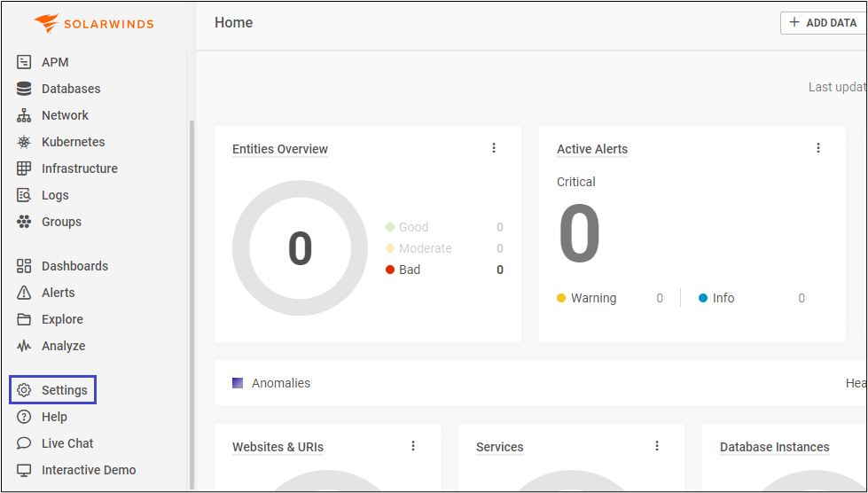Click the Interactive Demo monitor icon
Screen dimensions: 868x493
(x=24, y=470)
